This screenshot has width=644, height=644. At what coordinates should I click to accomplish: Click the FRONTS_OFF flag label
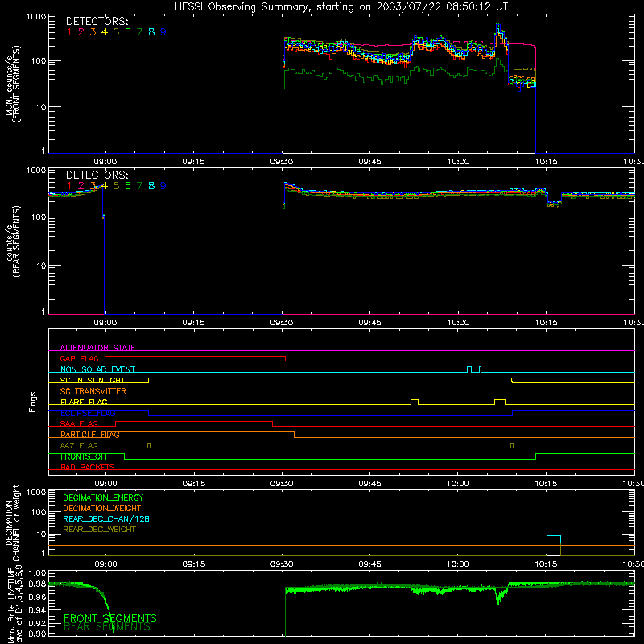click(85, 456)
